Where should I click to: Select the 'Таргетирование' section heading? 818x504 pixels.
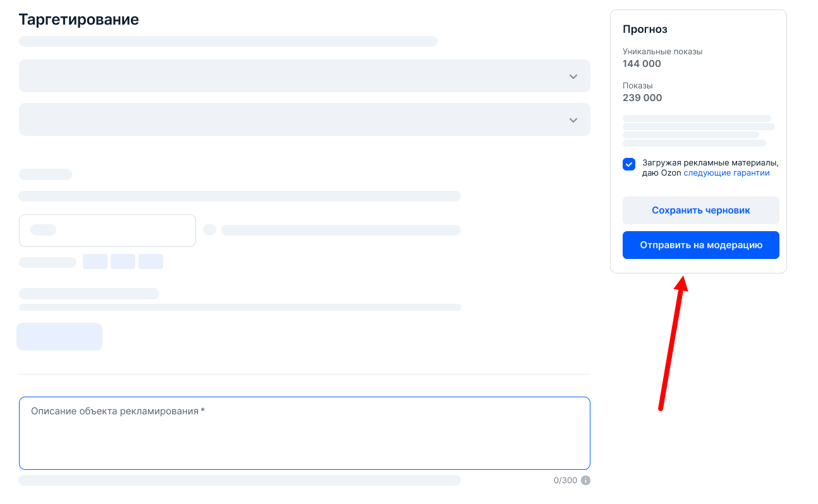pyautogui.click(x=78, y=20)
